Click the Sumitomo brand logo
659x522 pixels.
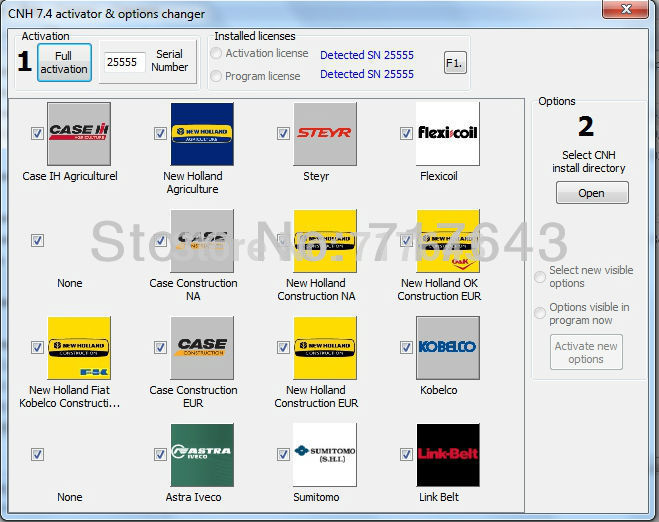coord(325,455)
